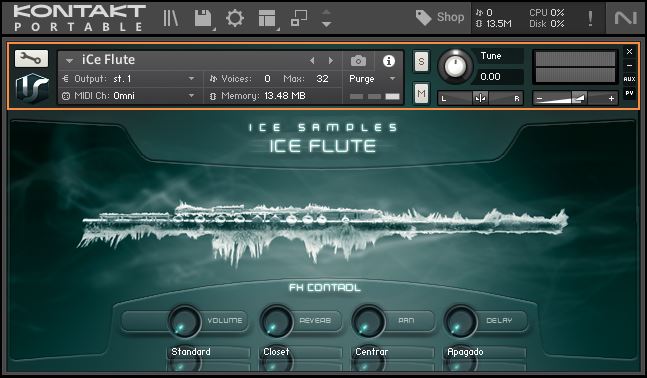
Task: Select the next instrument right arrow
Action: point(331,61)
